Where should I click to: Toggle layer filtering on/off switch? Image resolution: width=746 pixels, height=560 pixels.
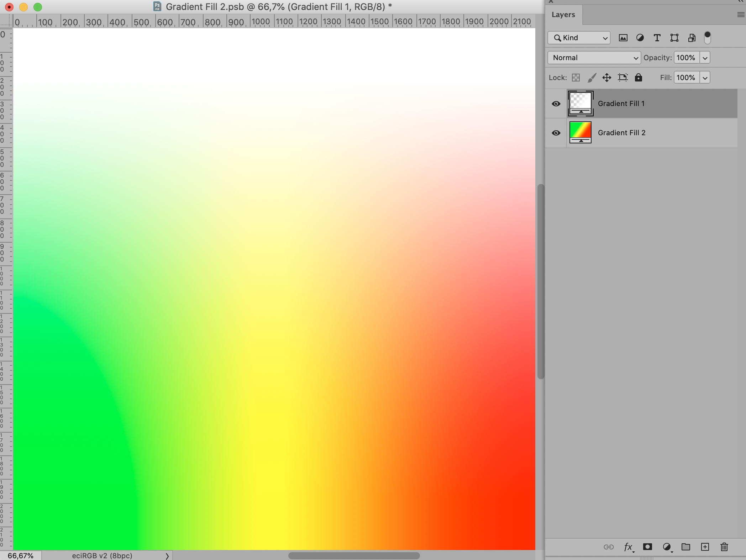(708, 38)
